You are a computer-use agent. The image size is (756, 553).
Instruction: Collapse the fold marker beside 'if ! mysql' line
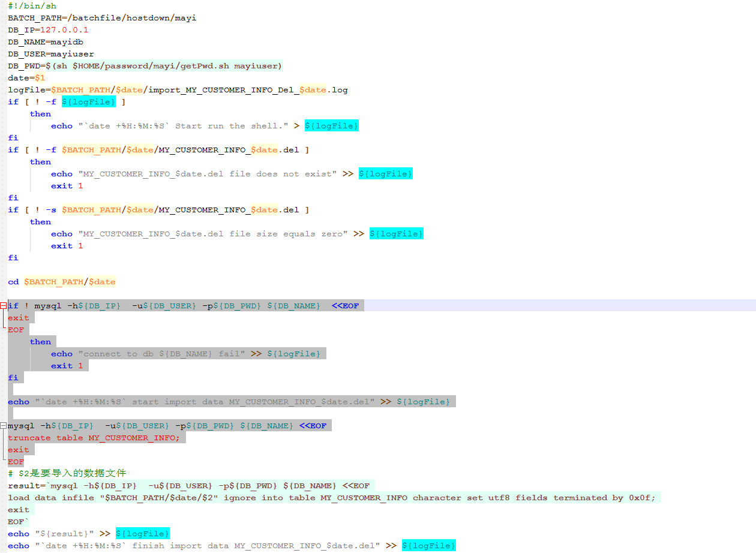4,306
